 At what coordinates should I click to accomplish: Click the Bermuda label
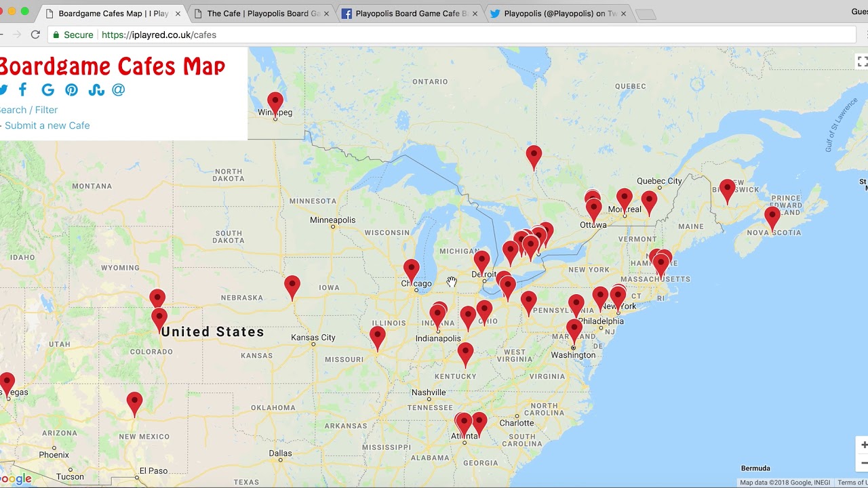pos(755,468)
